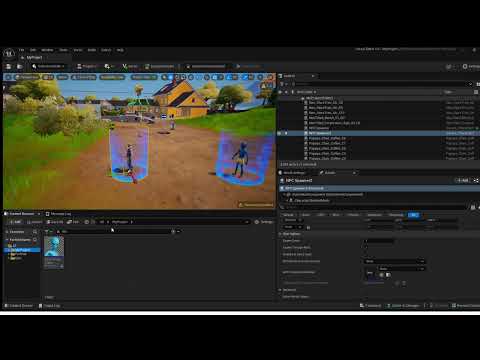Screen dimensions: 480x360
Task: Click the MyProject breadcrumb in Content Browser
Action: coord(120,222)
